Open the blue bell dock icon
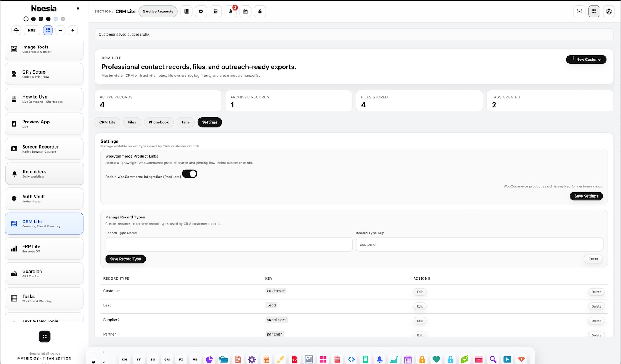Viewport: 621px width, 364px height. click(380, 359)
